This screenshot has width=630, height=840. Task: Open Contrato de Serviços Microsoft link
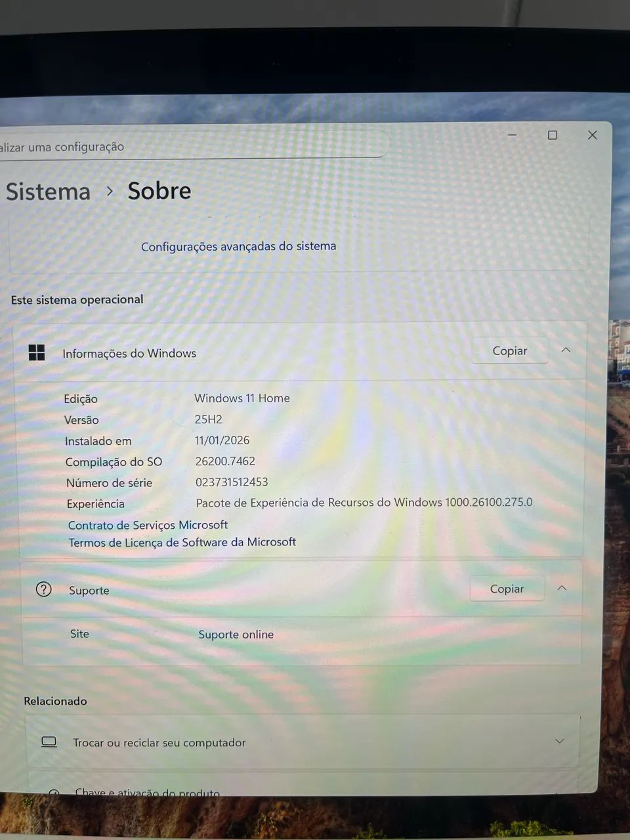pyautogui.click(x=148, y=525)
